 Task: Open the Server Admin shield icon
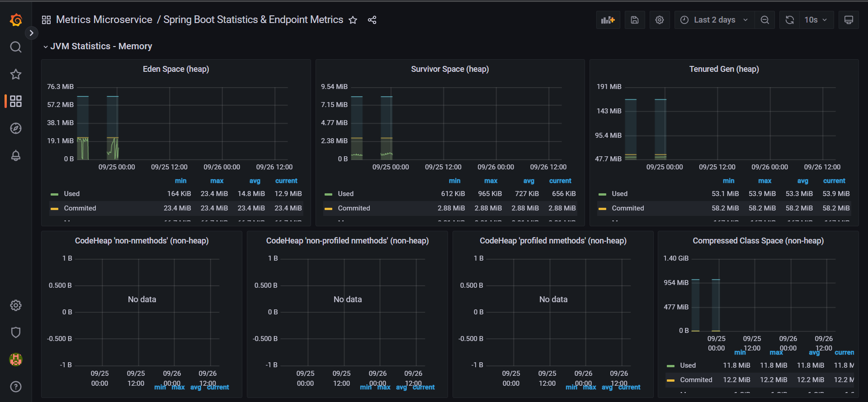(16, 332)
